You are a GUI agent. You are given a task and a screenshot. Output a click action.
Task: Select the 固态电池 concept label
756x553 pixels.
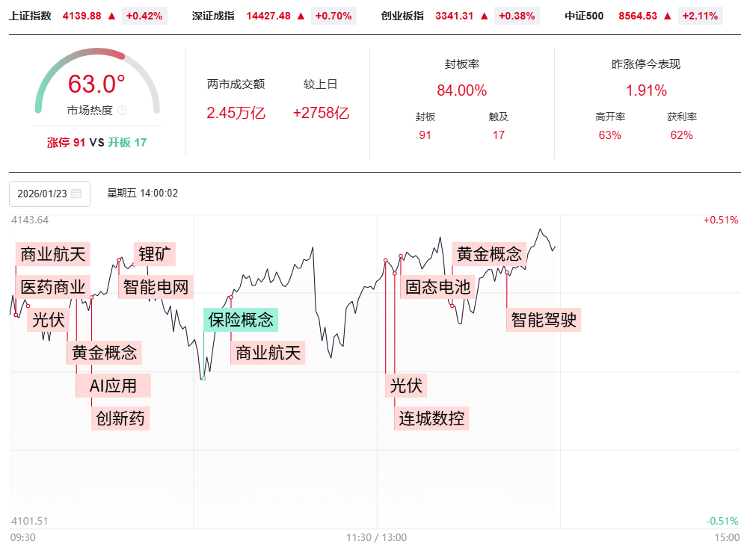tap(438, 286)
